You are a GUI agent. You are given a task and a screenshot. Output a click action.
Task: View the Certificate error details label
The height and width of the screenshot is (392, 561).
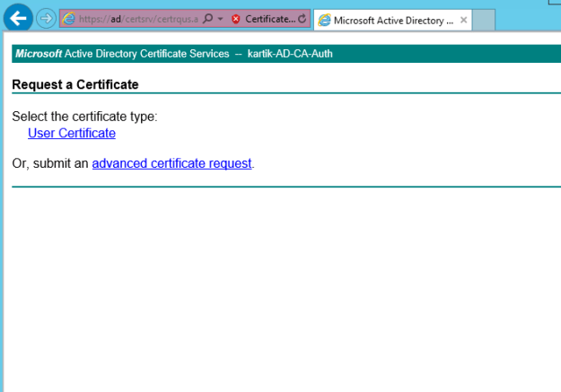coord(270,19)
